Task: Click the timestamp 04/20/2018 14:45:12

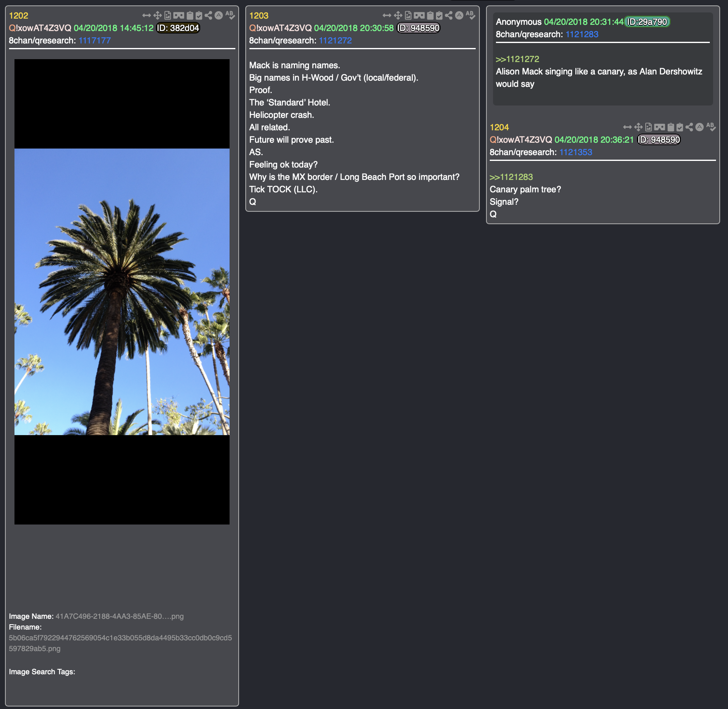Action: point(114,28)
